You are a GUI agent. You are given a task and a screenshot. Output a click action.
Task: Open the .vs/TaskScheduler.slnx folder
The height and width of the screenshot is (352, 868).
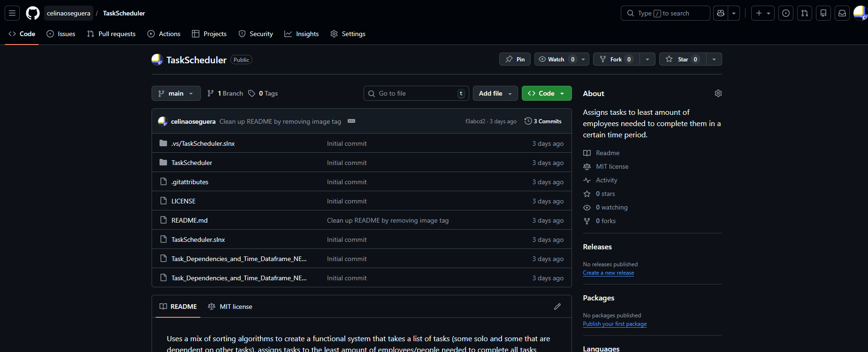pos(203,143)
